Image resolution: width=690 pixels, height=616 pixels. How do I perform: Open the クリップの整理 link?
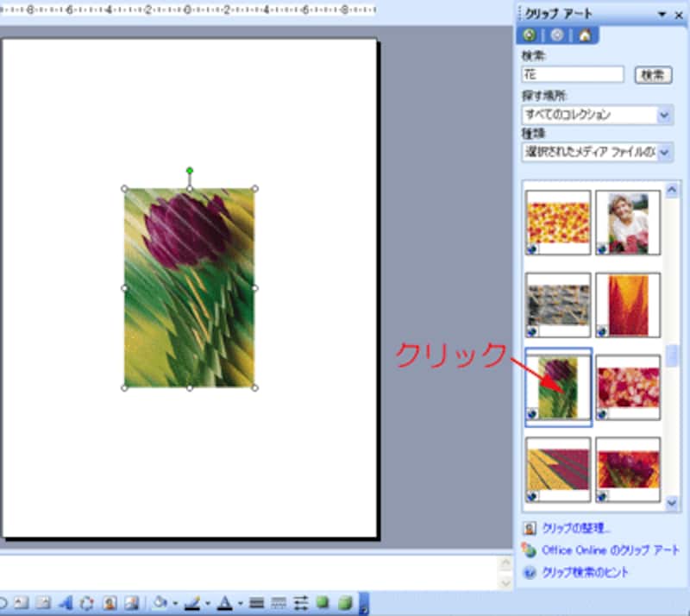pyautogui.click(x=575, y=528)
